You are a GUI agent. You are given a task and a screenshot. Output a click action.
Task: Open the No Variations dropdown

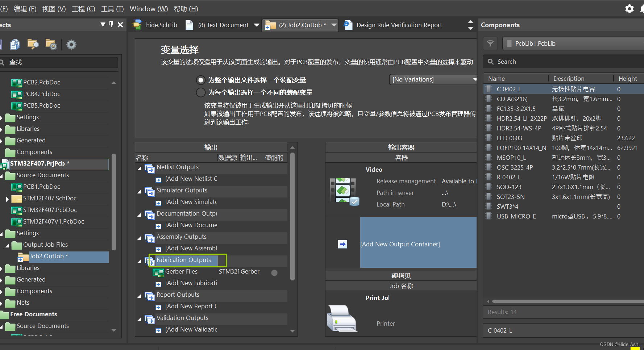pos(433,79)
